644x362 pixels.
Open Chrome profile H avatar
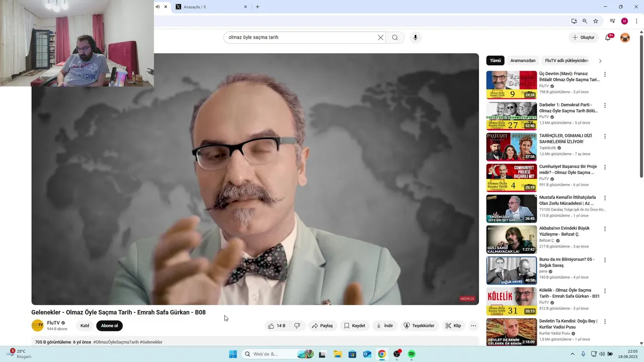(x=624, y=21)
